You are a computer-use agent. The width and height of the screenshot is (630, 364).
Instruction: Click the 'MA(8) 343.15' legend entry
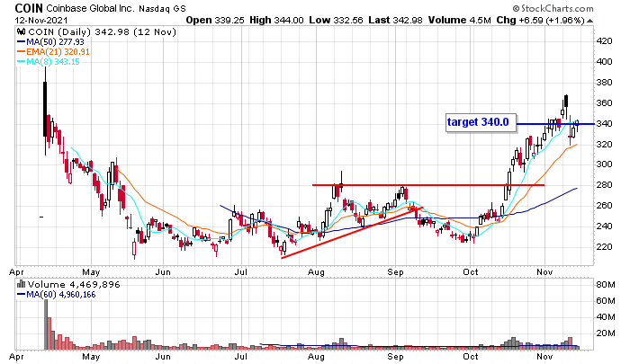coord(49,62)
